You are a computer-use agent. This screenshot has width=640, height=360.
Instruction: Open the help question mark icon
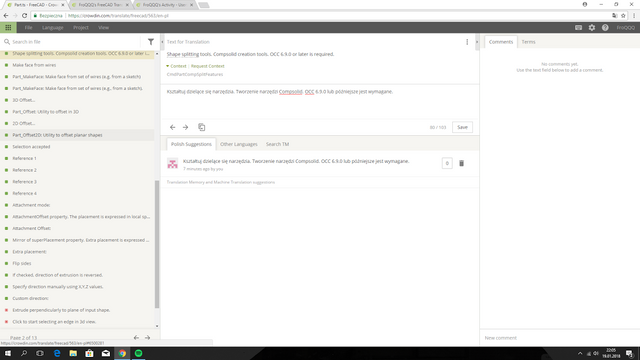605,28
